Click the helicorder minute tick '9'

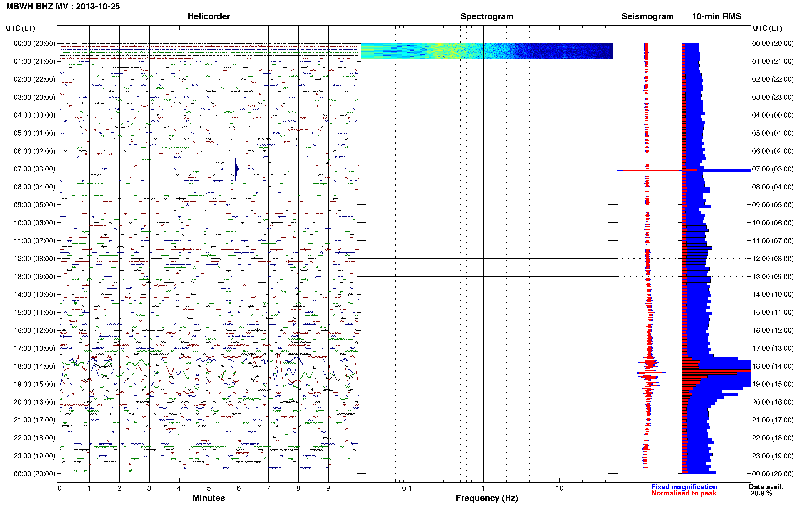pyautogui.click(x=328, y=488)
